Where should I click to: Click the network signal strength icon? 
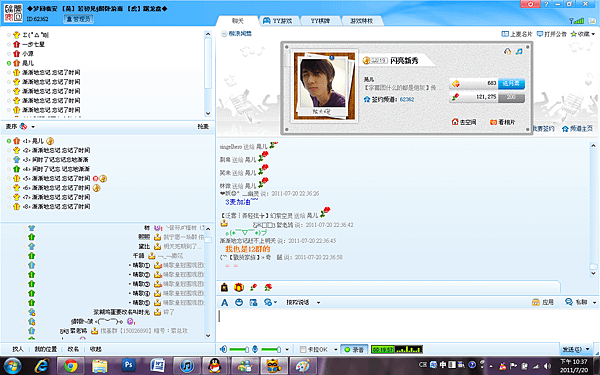click(576, 20)
